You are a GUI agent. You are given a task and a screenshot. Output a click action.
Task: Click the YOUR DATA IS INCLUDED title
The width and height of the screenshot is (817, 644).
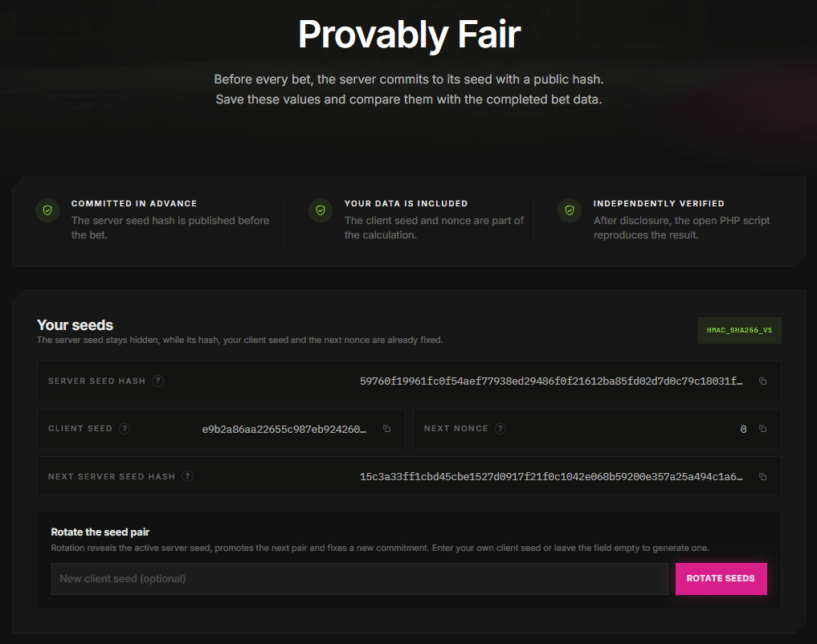coord(406,204)
